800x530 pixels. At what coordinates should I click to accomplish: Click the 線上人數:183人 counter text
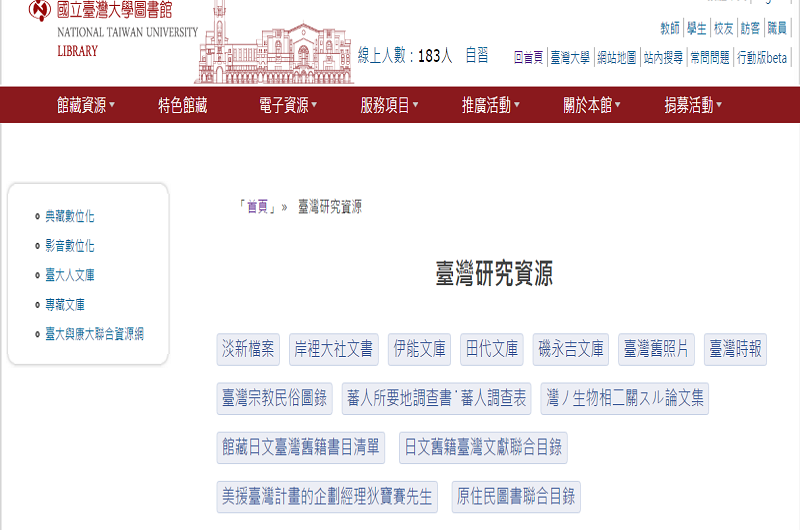(x=405, y=55)
